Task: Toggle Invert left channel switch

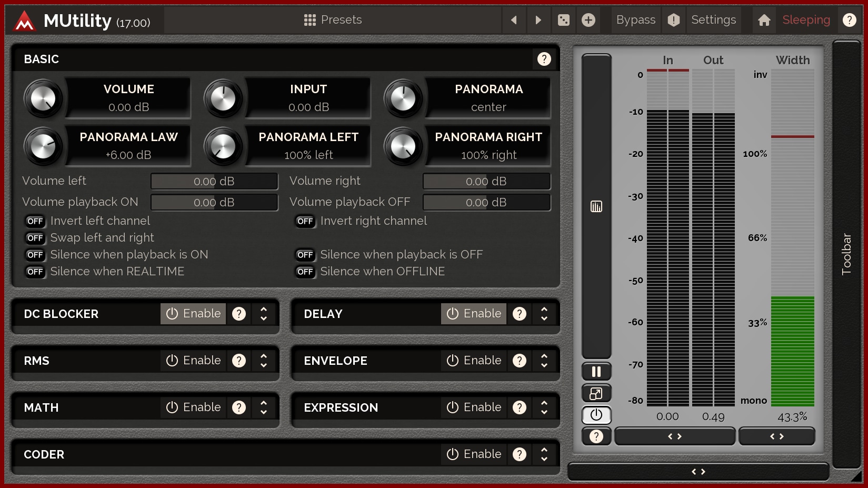Action: 35,221
